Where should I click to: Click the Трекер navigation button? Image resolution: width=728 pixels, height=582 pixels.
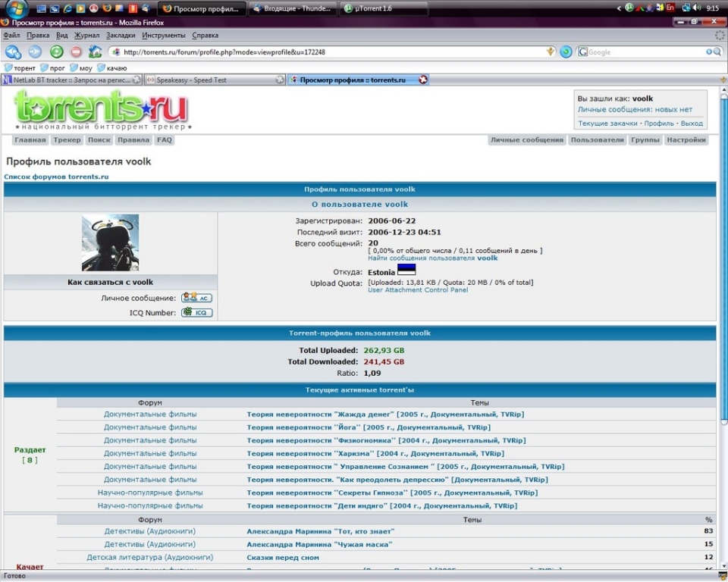[x=67, y=140]
